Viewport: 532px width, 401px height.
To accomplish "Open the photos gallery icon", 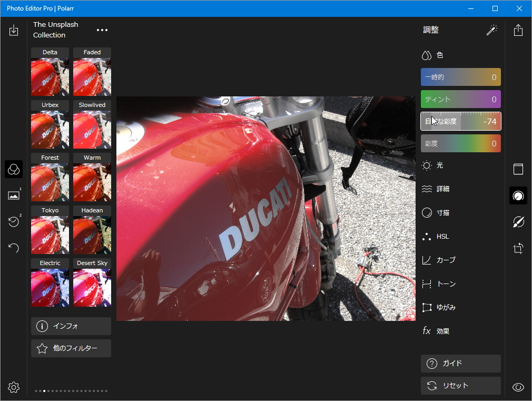I will [x=14, y=195].
